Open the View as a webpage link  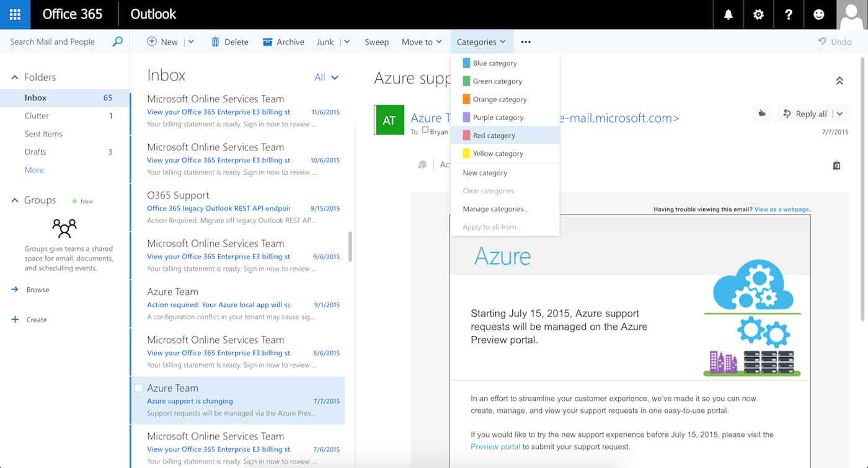[x=782, y=210]
